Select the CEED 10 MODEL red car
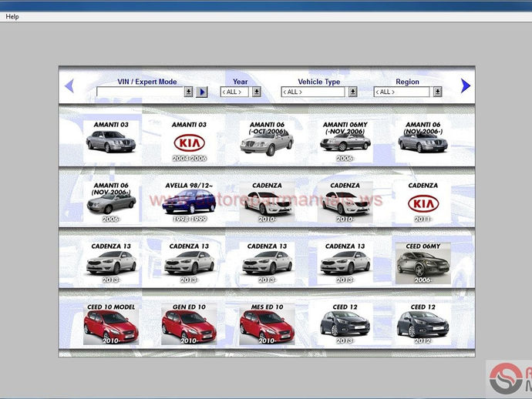 pyautogui.click(x=111, y=324)
